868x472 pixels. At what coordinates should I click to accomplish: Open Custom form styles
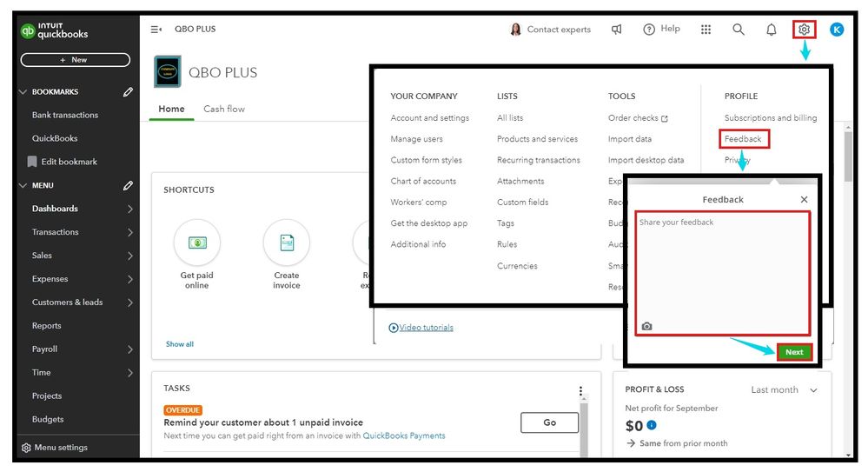pyautogui.click(x=427, y=160)
